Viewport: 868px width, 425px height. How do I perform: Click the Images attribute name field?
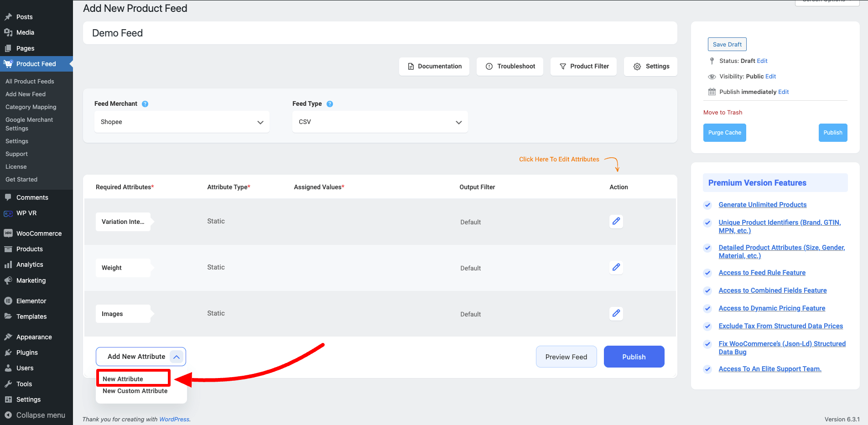(123, 314)
